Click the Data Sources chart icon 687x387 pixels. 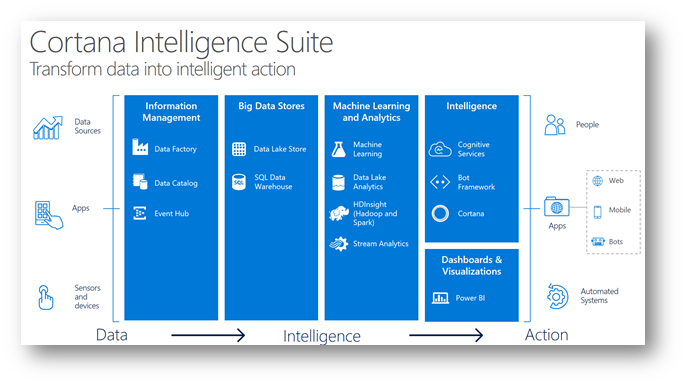pos(48,128)
